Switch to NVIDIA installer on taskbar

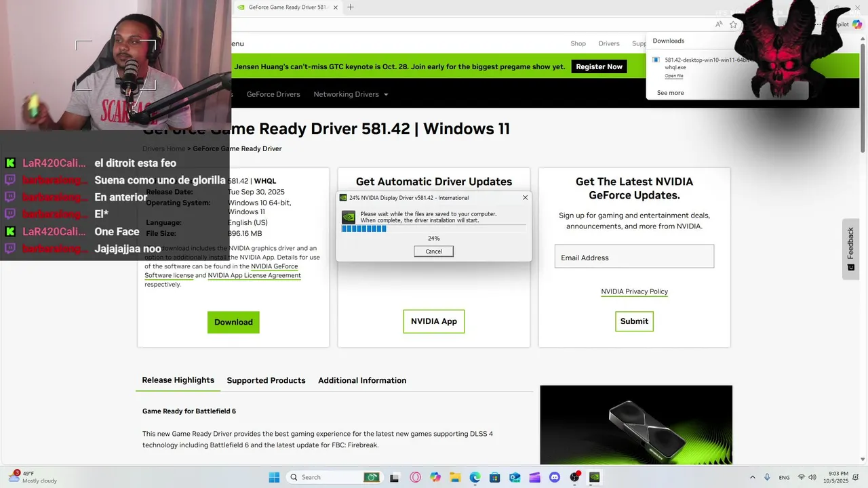[x=595, y=477]
